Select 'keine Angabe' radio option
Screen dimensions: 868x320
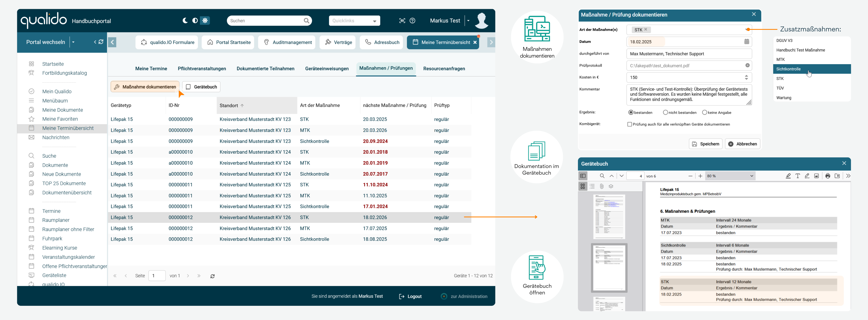[705, 112]
